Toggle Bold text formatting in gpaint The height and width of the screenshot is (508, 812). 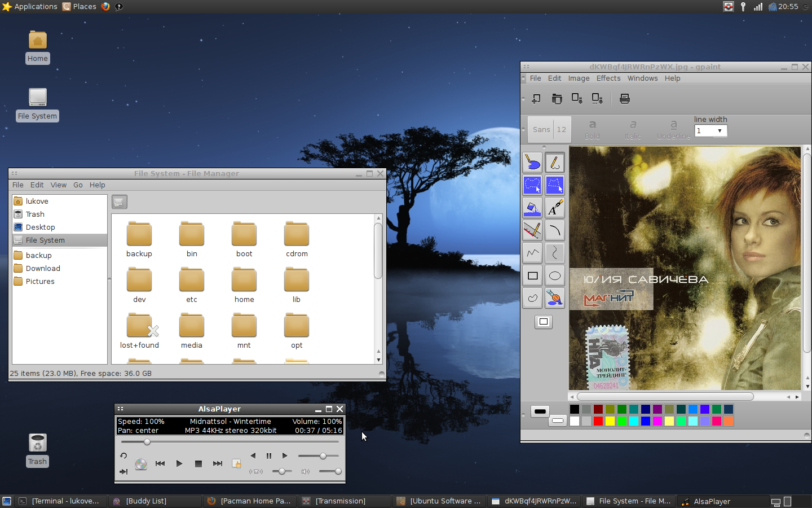click(x=592, y=129)
